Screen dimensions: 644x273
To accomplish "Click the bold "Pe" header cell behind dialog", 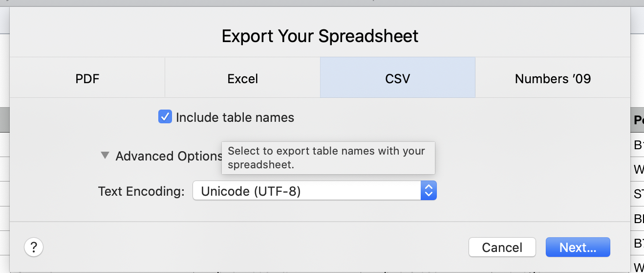I will (x=639, y=120).
